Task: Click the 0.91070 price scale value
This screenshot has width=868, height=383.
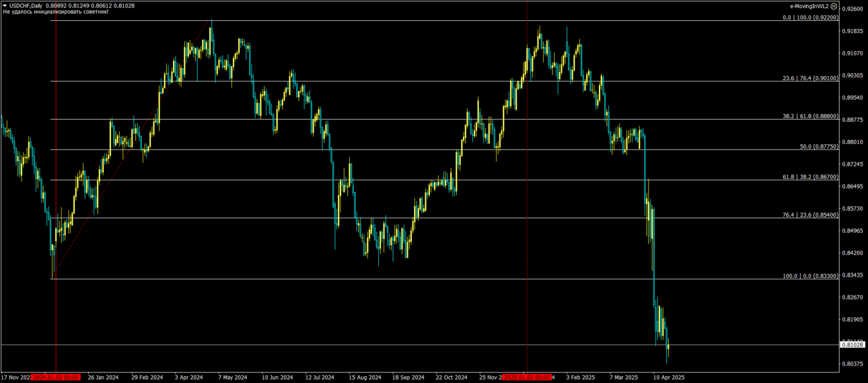Action: point(853,53)
